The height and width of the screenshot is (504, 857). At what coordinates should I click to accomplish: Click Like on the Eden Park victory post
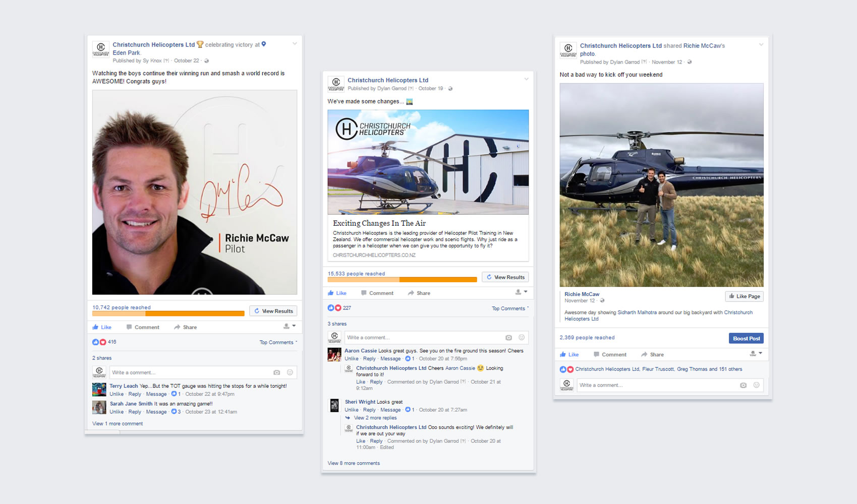[102, 327]
